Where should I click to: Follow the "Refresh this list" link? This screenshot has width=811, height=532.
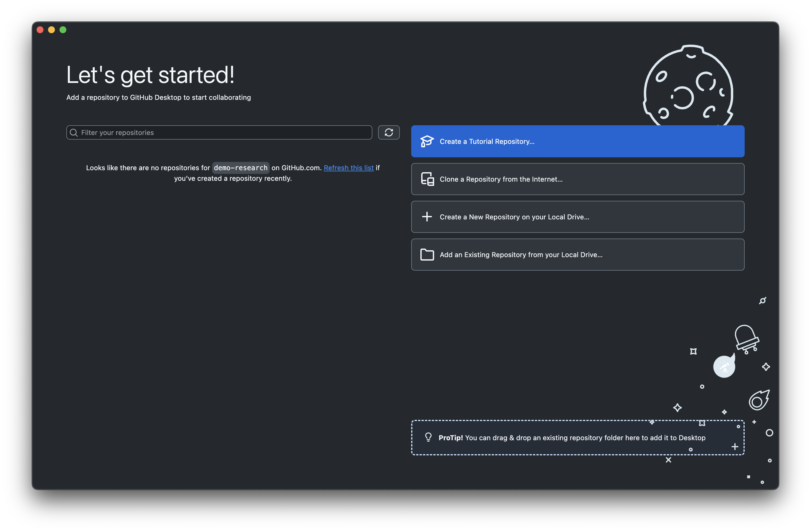coord(349,168)
